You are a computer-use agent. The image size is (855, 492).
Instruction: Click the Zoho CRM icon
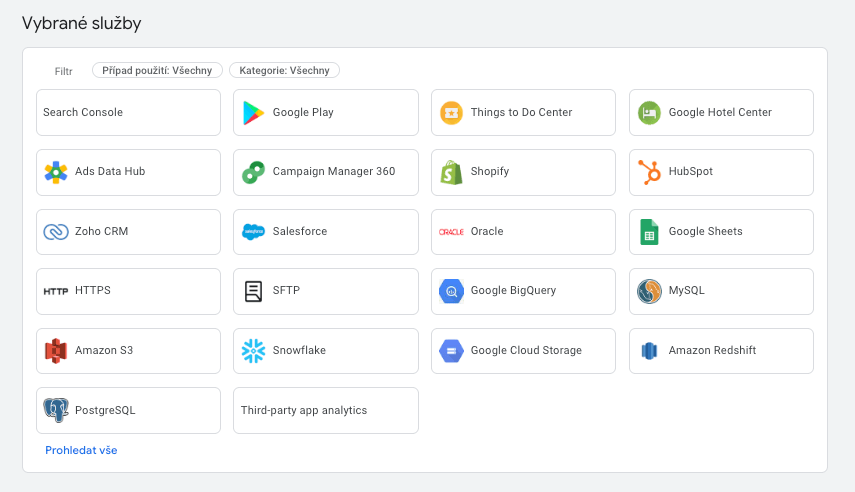(x=55, y=232)
